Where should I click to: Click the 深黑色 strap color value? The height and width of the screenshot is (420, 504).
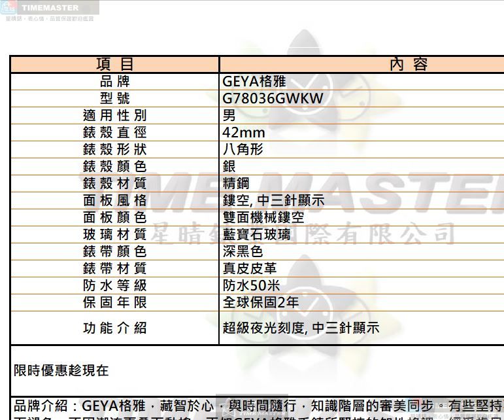243,251
